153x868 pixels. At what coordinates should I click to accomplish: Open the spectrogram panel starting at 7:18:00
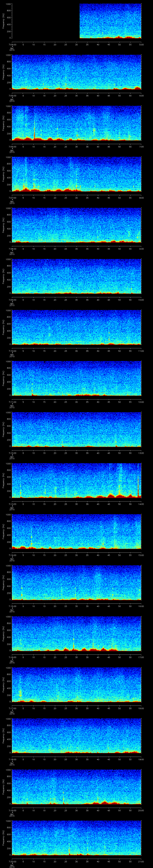click(x=77, y=736)
